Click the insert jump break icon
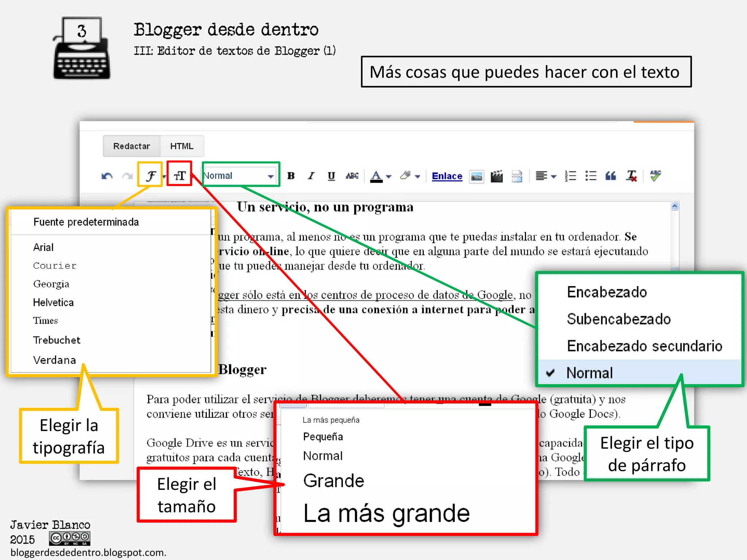 pyautogui.click(x=517, y=176)
